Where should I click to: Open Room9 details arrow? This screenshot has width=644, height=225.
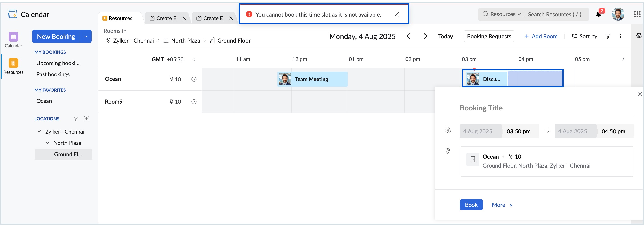pos(194,102)
